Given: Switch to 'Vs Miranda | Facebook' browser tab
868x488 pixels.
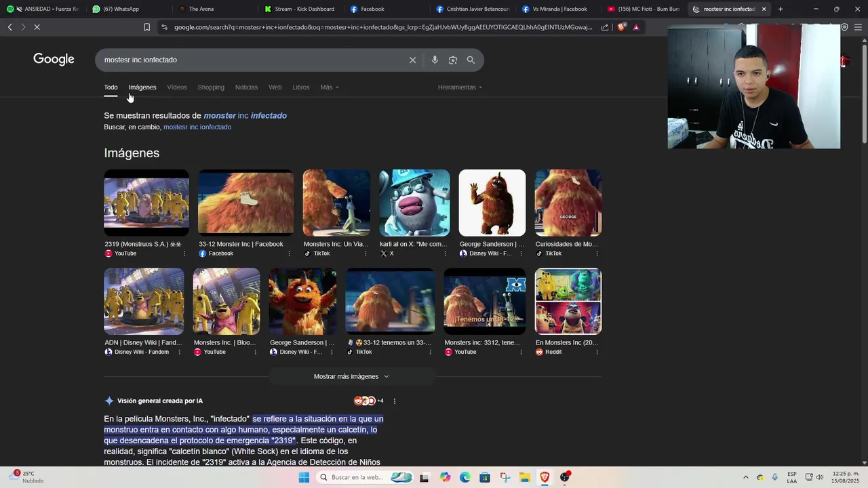Looking at the screenshot, I should 559,9.
